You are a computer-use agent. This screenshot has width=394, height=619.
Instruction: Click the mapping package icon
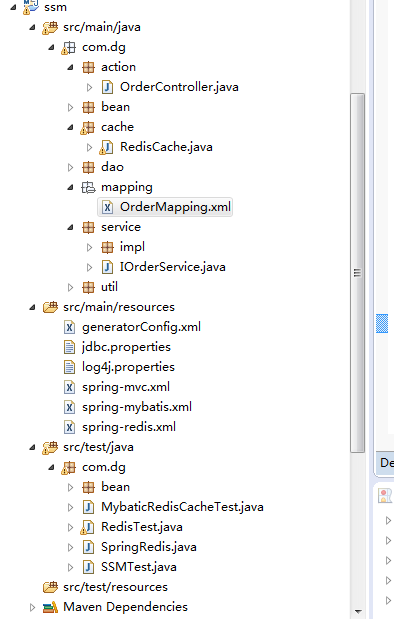coord(88,188)
